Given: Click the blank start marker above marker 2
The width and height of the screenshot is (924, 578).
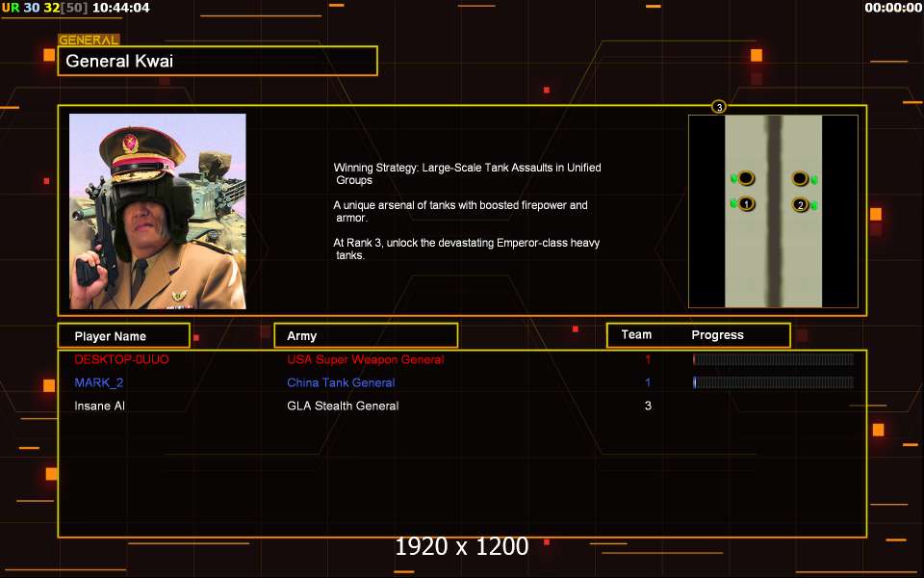Looking at the screenshot, I should click(800, 178).
